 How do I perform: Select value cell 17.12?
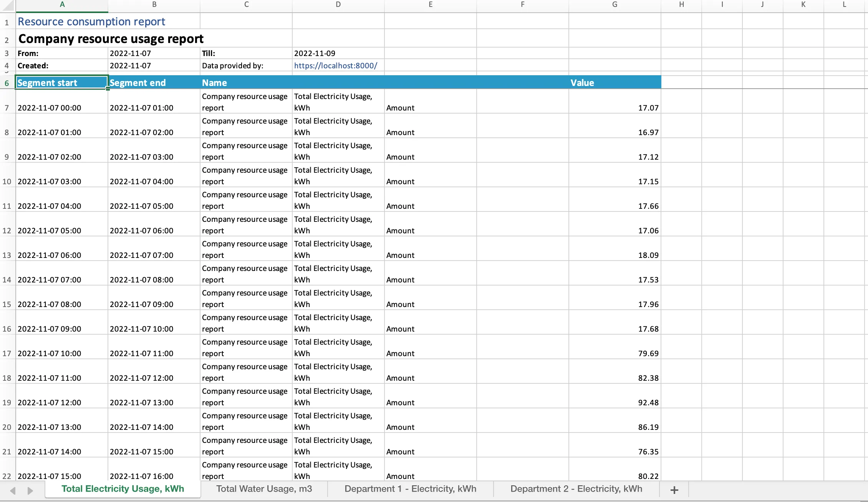click(615, 151)
